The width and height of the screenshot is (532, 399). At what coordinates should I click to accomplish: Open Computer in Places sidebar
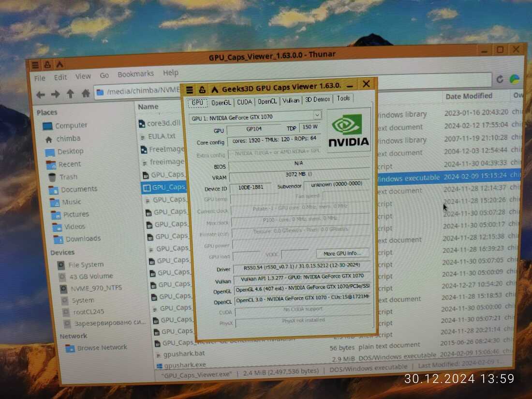(65, 126)
